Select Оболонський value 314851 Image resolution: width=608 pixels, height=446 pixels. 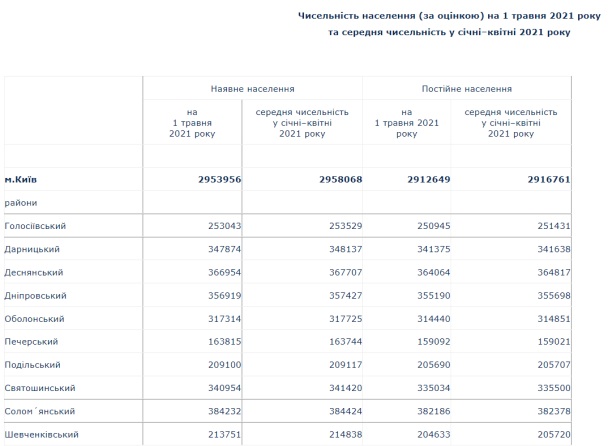pyautogui.click(x=554, y=319)
